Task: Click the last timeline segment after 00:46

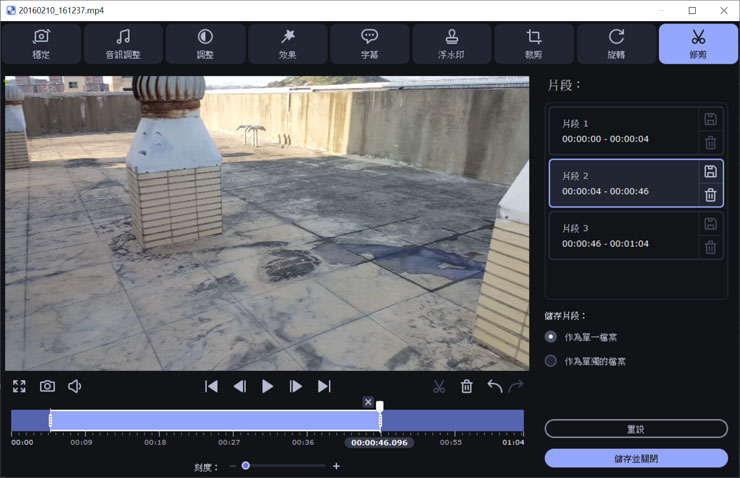Action: pos(452,420)
